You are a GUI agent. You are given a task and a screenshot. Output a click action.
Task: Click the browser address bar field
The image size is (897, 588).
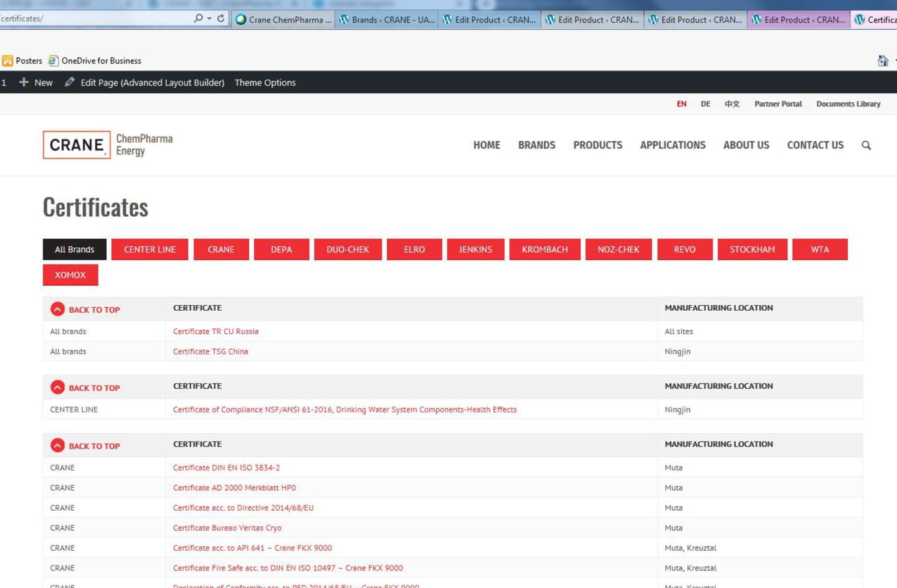93,19
